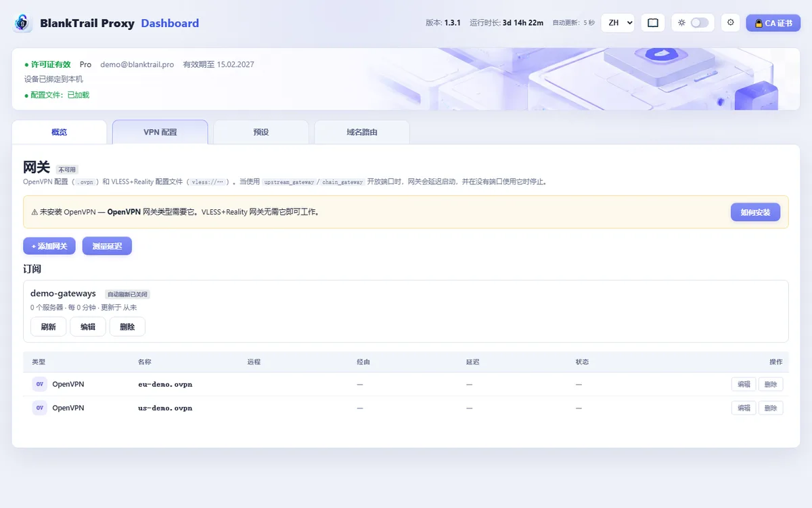
Task: Click the BlankTrail Proxy shield logo
Action: 23,23
